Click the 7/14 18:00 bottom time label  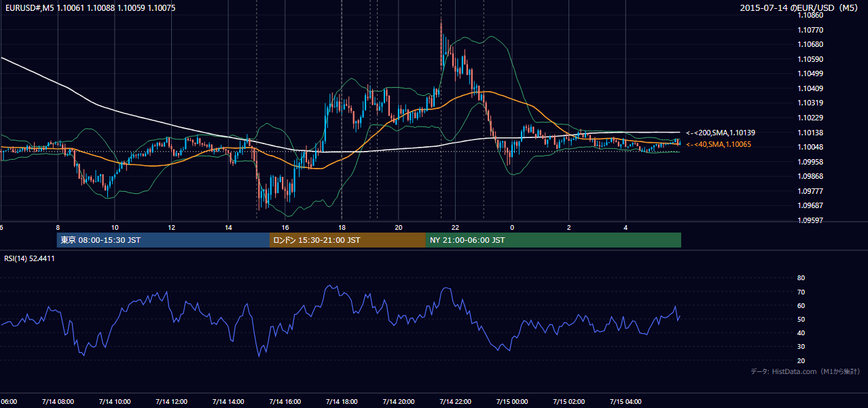pos(342,402)
